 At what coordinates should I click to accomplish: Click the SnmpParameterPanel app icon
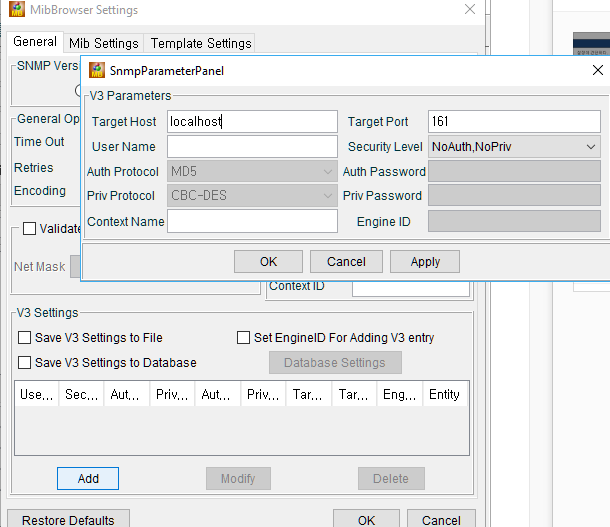click(x=97, y=70)
